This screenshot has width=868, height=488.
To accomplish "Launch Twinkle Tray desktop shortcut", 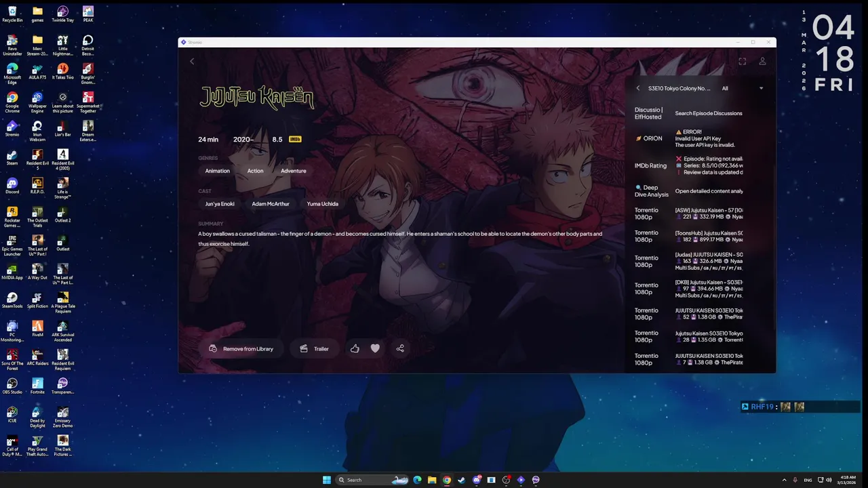I will [62, 14].
